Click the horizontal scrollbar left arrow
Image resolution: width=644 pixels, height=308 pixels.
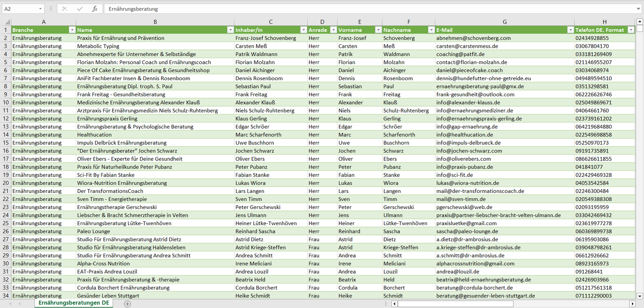pos(394,304)
